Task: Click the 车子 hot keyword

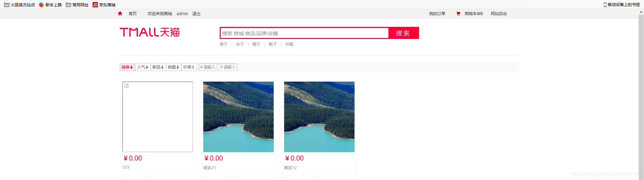Action: pos(240,44)
